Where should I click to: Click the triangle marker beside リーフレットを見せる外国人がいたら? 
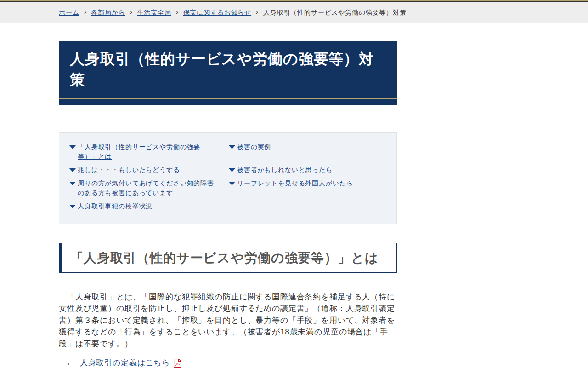232,184
